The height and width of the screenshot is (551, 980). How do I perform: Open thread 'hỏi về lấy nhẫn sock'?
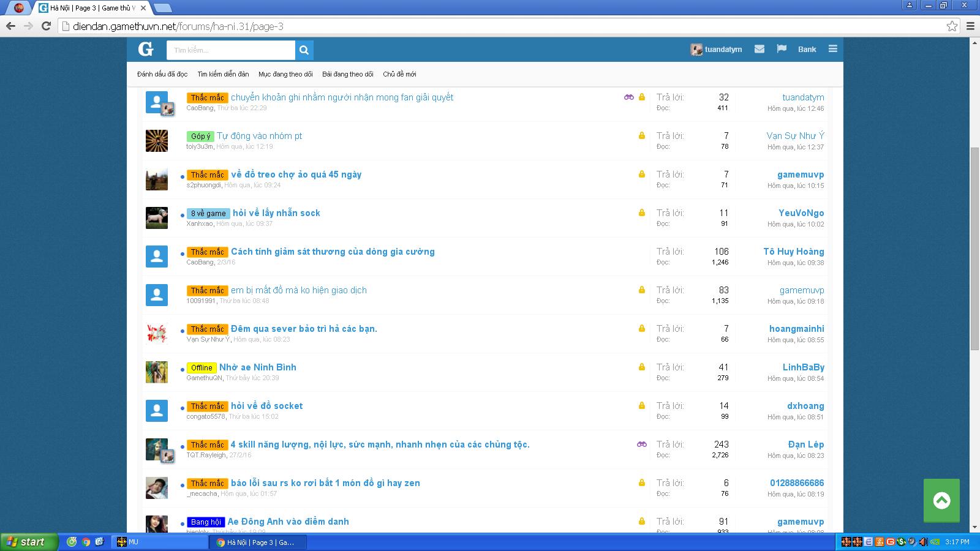point(276,213)
